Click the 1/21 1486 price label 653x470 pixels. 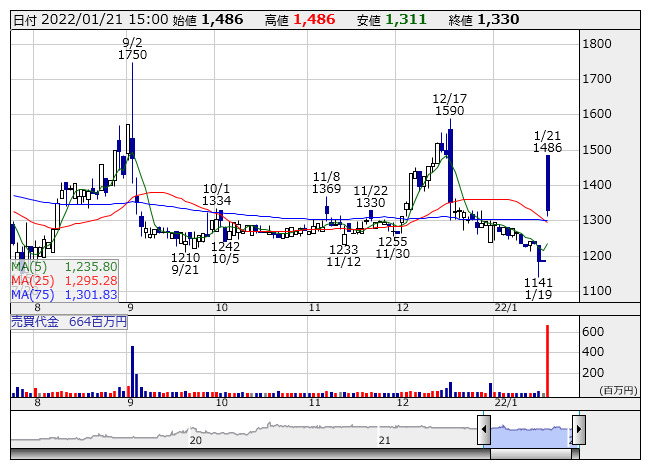pyautogui.click(x=547, y=141)
